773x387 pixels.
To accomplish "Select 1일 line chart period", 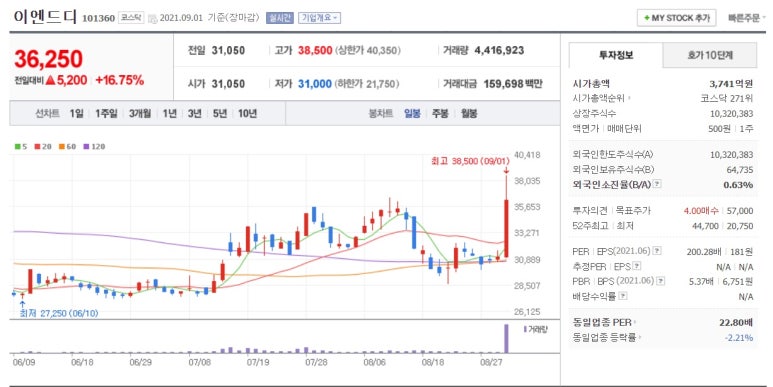I will (76, 113).
